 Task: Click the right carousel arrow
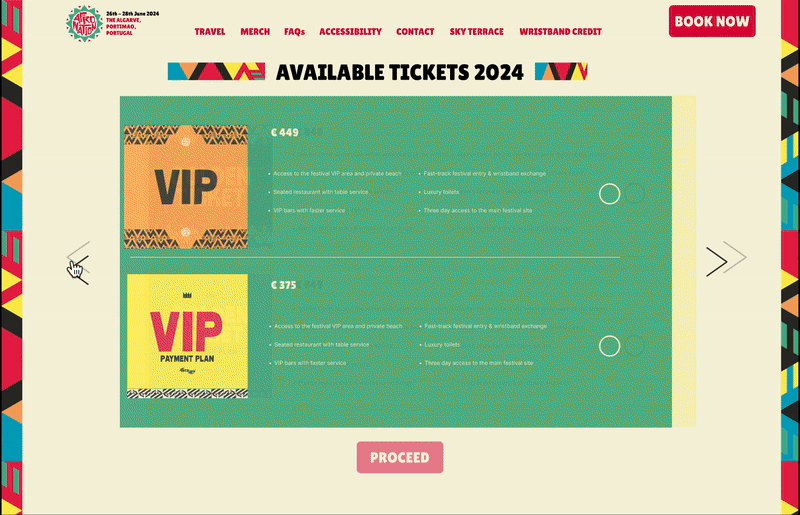click(716, 261)
